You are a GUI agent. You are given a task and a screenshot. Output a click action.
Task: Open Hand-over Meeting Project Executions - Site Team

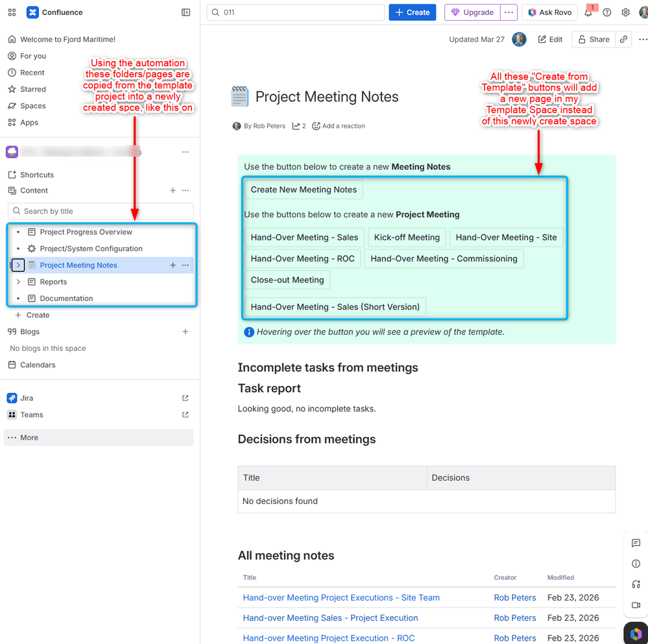(341, 598)
